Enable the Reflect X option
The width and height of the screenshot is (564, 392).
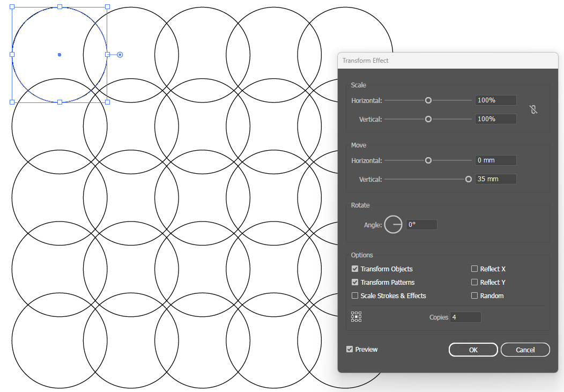474,269
